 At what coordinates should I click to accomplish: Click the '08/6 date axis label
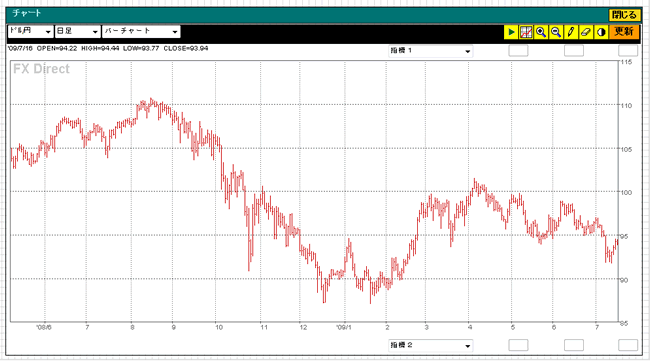pyautogui.click(x=44, y=327)
